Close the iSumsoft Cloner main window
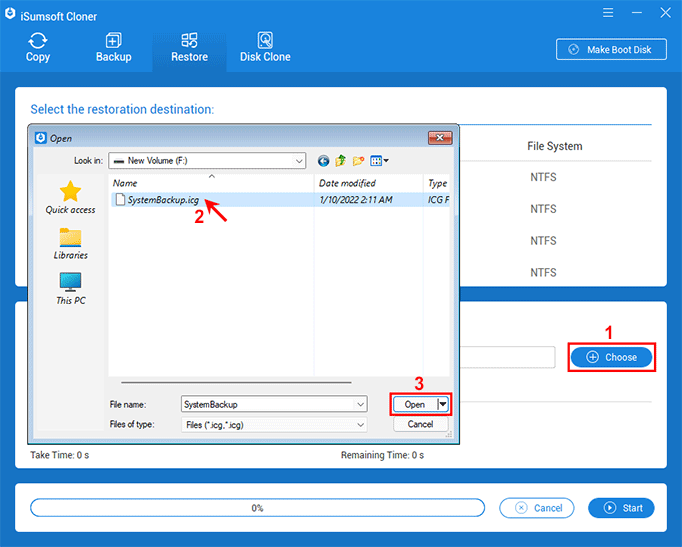Screen dimensions: 682x547 pos(665,13)
